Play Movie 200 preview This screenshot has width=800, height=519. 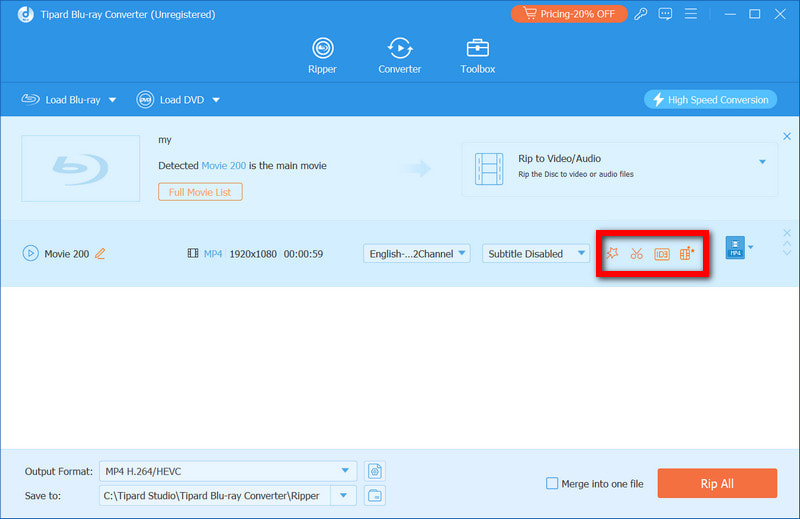click(30, 253)
